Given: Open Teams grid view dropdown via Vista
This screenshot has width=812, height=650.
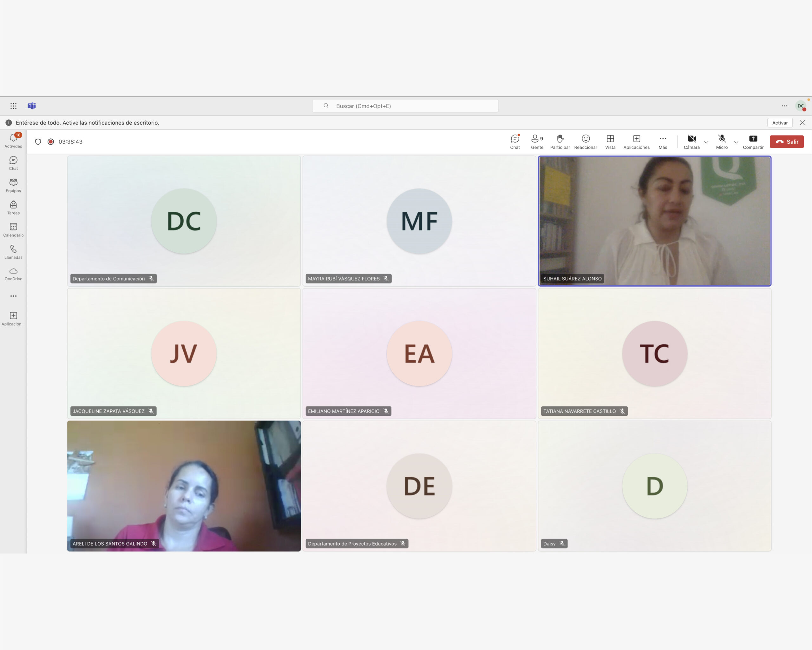Looking at the screenshot, I should [x=610, y=141].
